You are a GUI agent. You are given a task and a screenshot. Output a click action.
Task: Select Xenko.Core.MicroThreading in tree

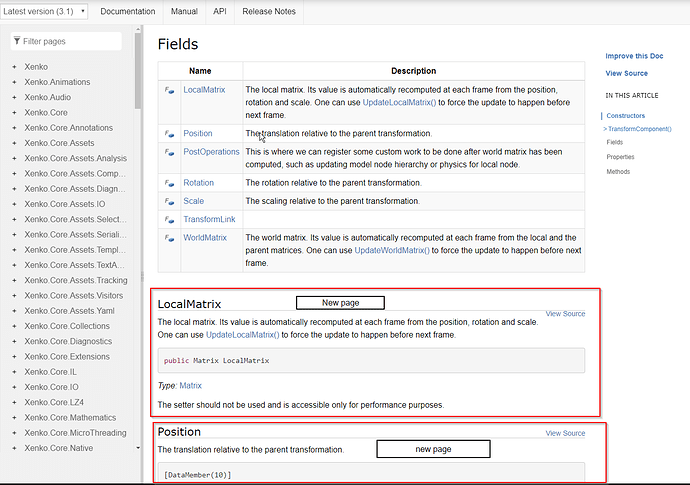point(75,433)
